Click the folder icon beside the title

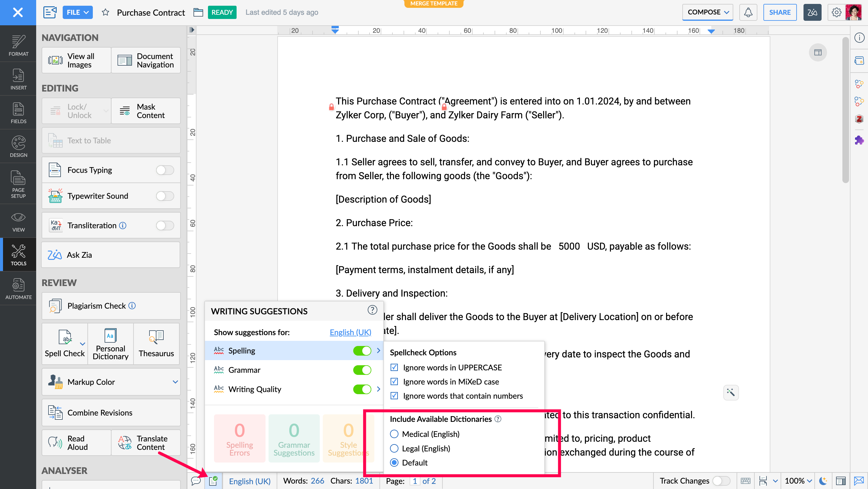click(198, 12)
